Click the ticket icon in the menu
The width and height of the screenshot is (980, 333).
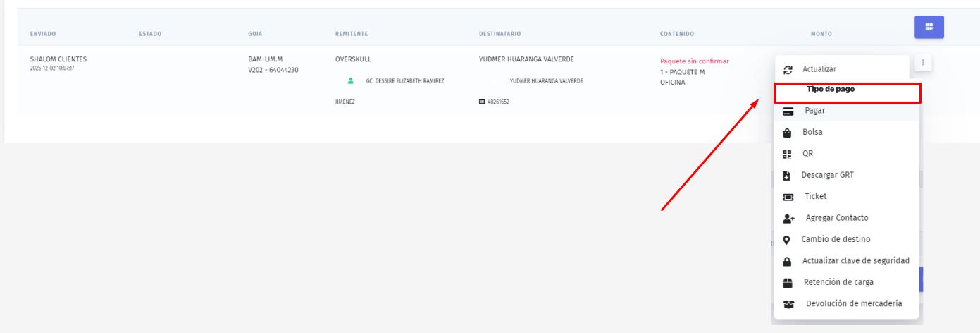[789, 197]
